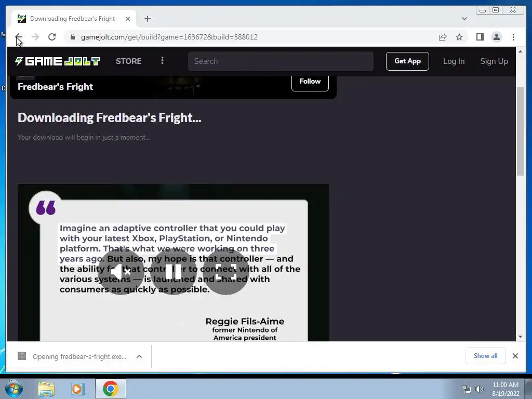Image resolution: width=532 pixels, height=399 pixels.
Task: Open a new browser tab
Action: [147, 19]
